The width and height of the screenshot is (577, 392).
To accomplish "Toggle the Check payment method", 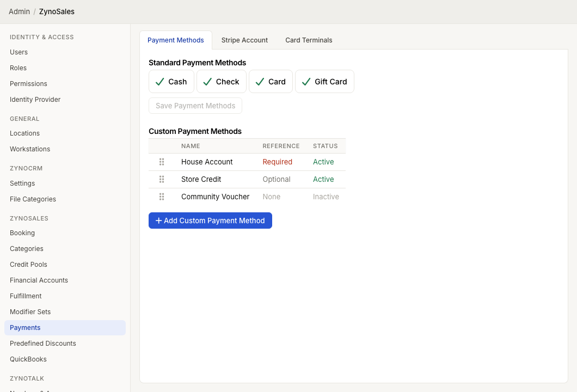I will click(x=221, y=82).
